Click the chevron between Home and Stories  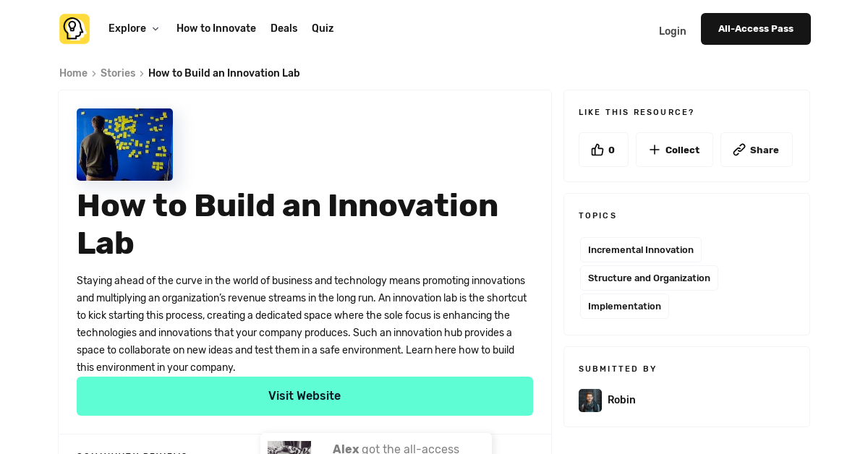[93, 73]
